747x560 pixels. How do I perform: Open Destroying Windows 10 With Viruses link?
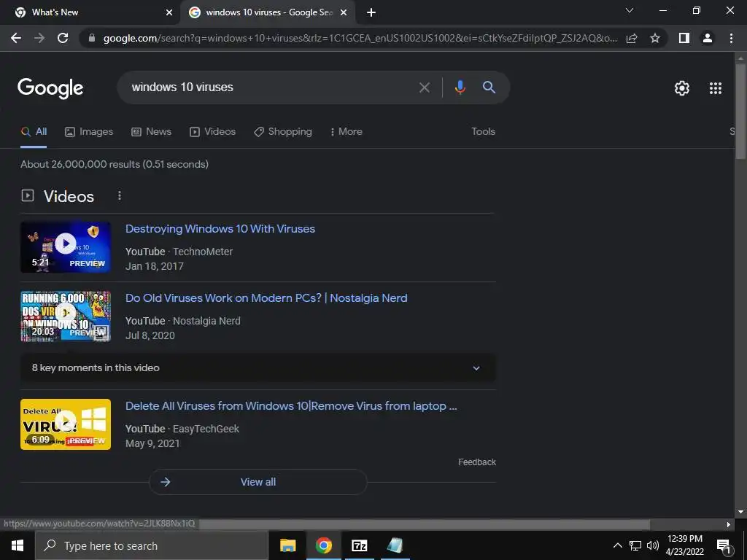coord(220,229)
